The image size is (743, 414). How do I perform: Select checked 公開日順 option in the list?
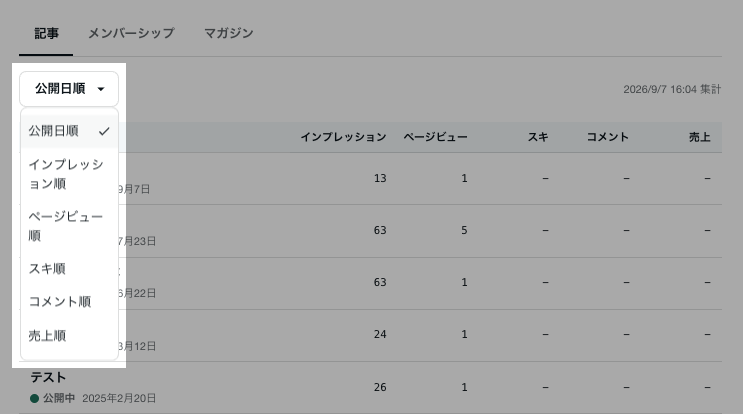coord(69,131)
